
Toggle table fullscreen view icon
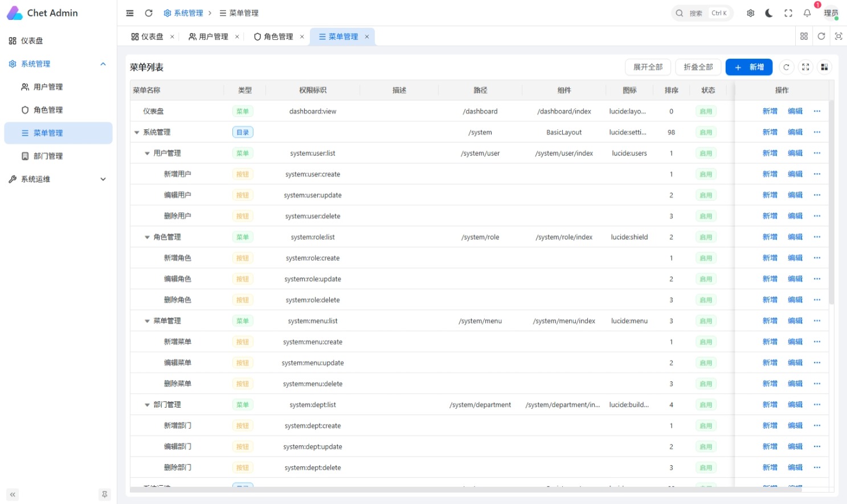pyautogui.click(x=805, y=67)
